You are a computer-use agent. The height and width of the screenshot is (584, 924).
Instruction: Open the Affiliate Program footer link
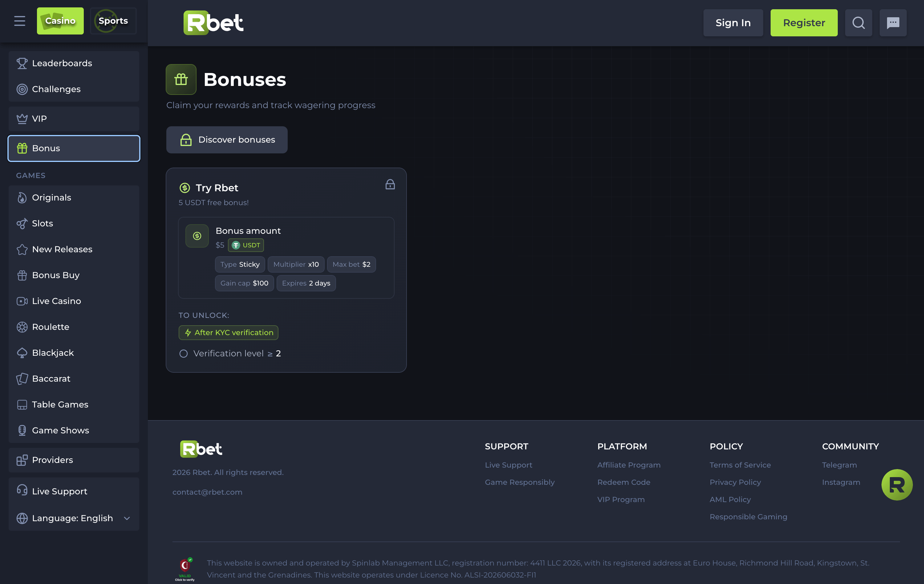629,465
